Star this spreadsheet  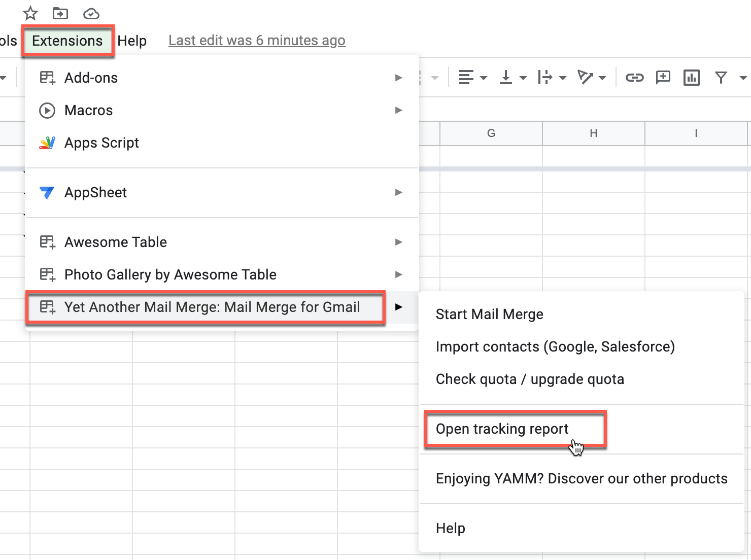point(30,14)
